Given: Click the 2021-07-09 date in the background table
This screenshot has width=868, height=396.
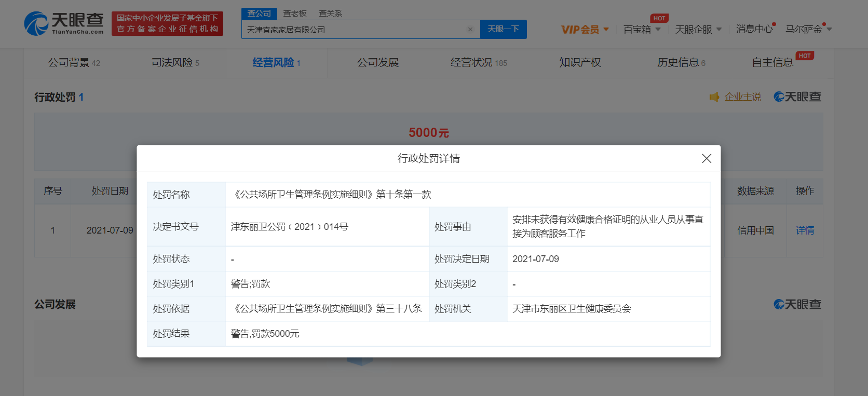Looking at the screenshot, I should click(110, 230).
